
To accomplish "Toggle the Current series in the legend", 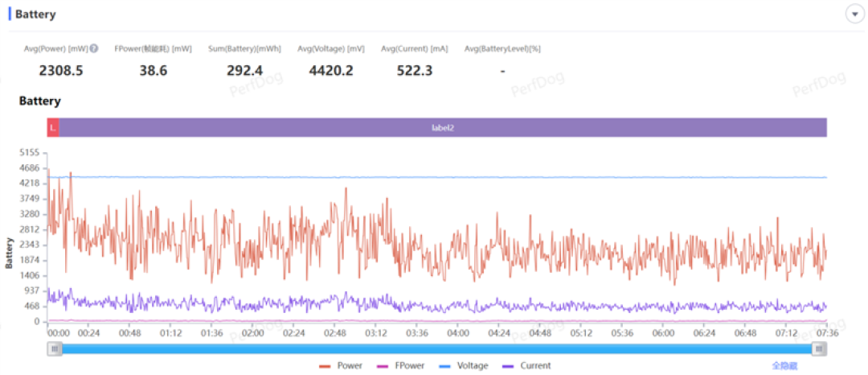I will pos(526,365).
